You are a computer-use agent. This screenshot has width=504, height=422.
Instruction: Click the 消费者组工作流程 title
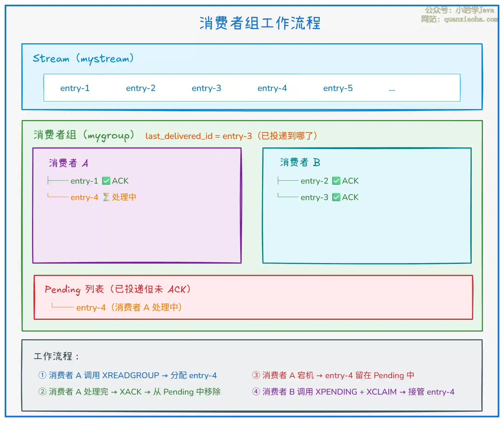[260, 23]
